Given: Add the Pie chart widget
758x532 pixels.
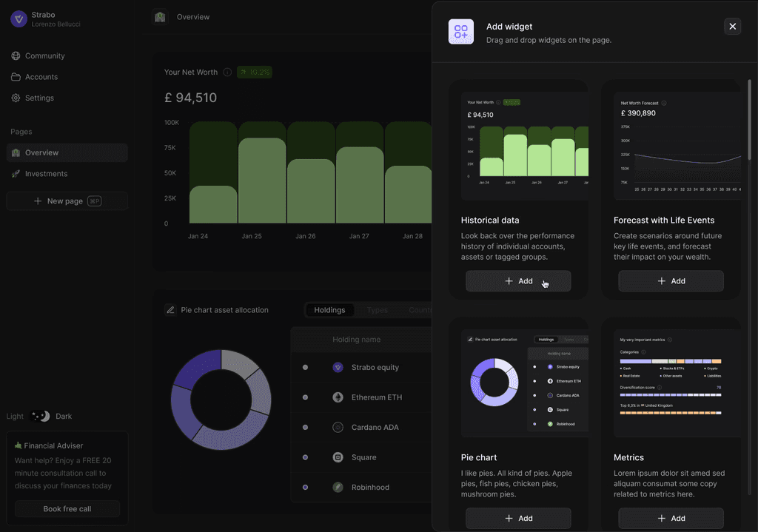Looking at the screenshot, I should point(518,518).
